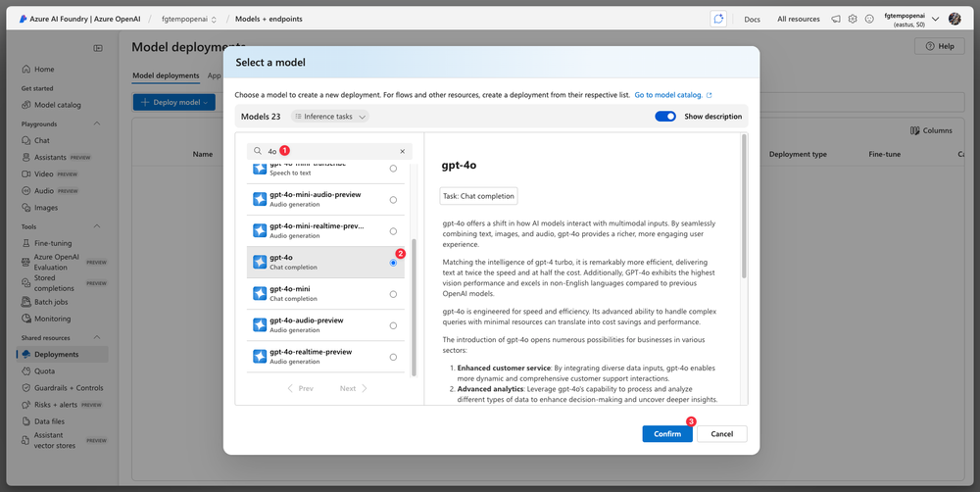980x492 pixels.
Task: Click the Data files icon
Action: (26, 421)
